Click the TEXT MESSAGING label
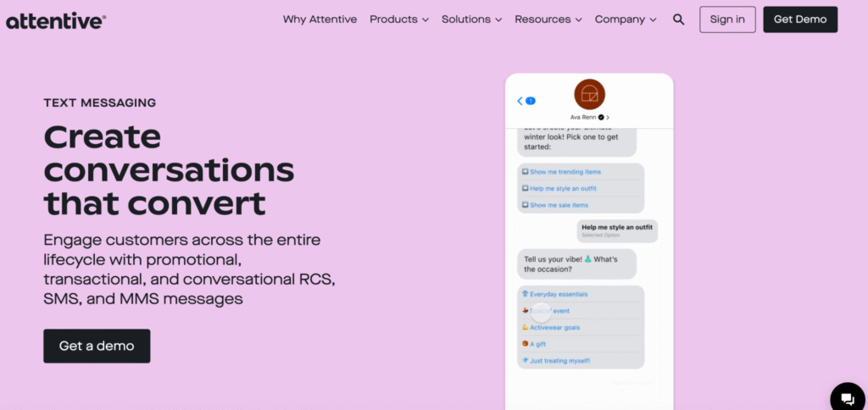This screenshot has width=868, height=410. (x=100, y=102)
